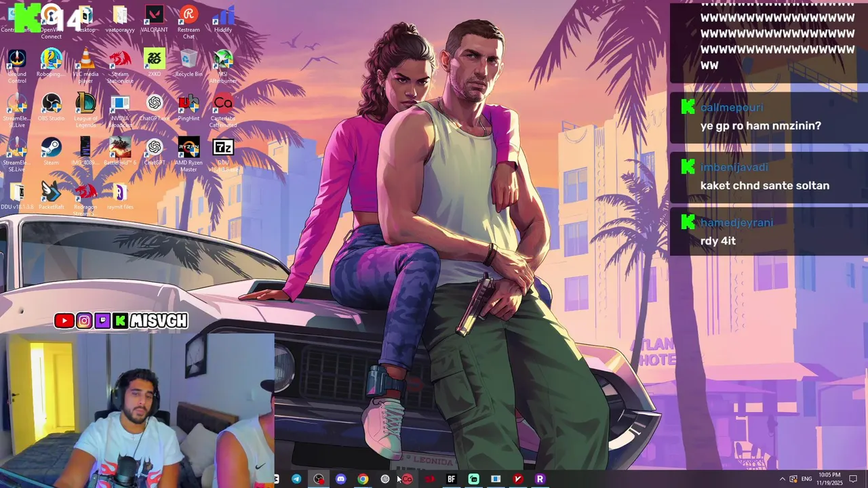Launch VALORANT from the desktop
The height and width of the screenshot is (488, 868).
[155, 20]
